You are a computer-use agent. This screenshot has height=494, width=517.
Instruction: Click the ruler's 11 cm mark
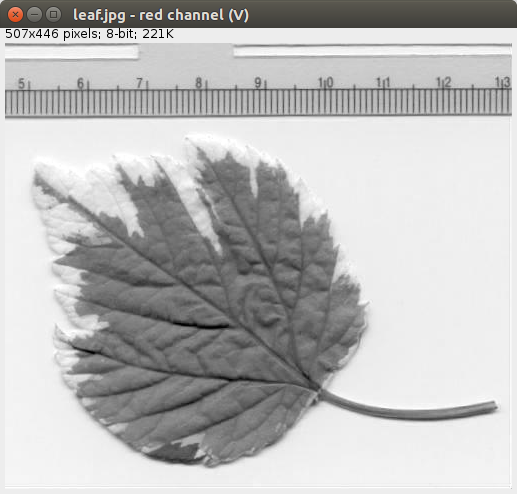click(383, 82)
